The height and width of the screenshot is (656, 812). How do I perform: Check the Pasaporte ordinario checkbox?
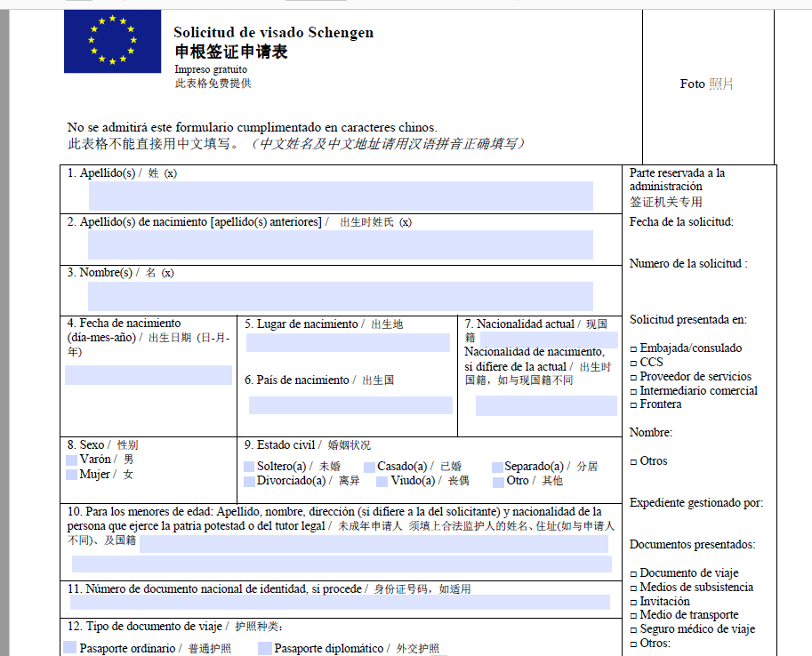coord(70,647)
